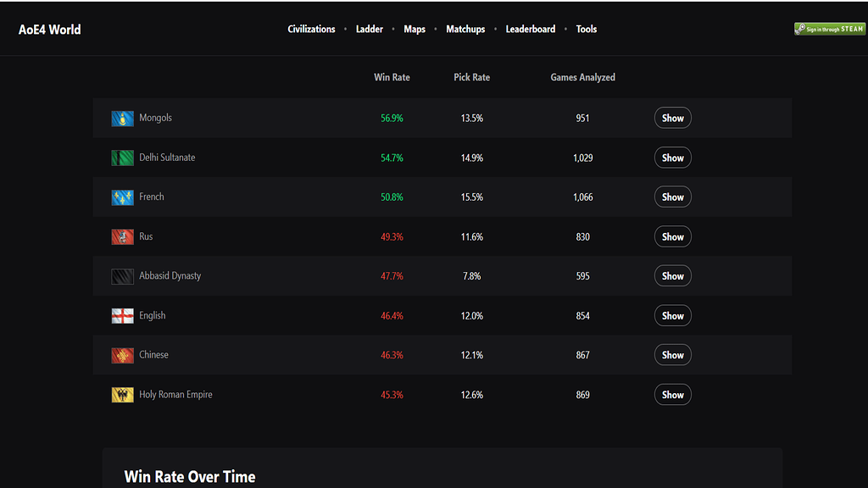Viewport: 868px width, 488px height.
Task: Select the Chinese civilization name
Action: pyautogui.click(x=154, y=355)
